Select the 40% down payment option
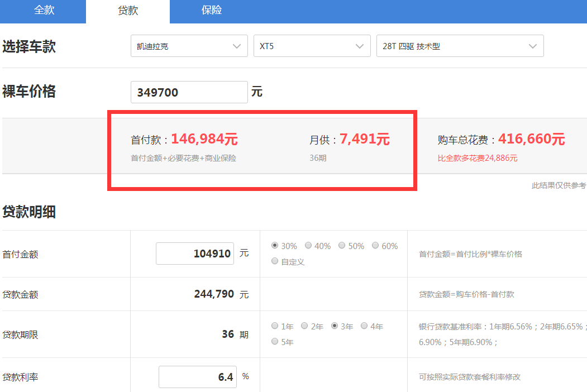The width and height of the screenshot is (587, 392). tap(308, 245)
